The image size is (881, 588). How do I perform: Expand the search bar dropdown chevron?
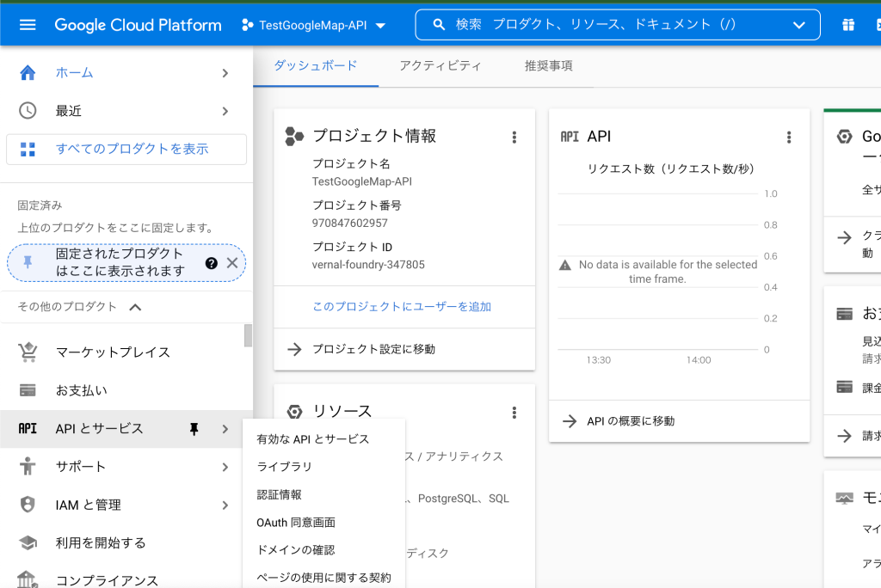pyautogui.click(x=799, y=25)
